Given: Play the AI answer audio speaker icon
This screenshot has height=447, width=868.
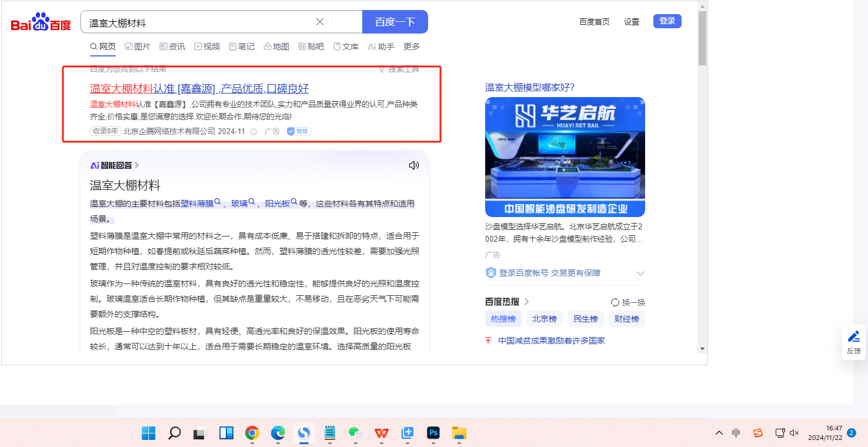Looking at the screenshot, I should click(414, 165).
